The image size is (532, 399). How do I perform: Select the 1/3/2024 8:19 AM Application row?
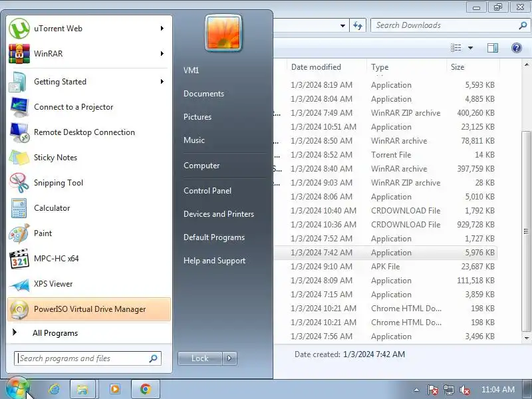386,85
